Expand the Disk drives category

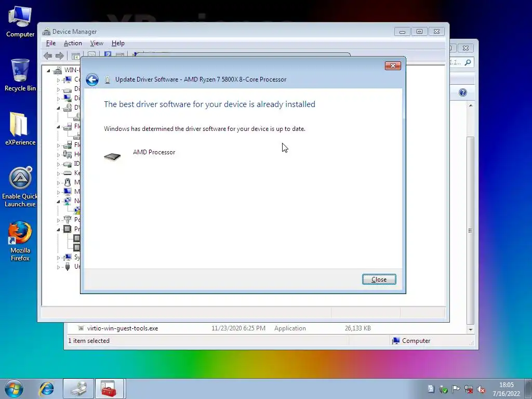[x=58, y=89]
